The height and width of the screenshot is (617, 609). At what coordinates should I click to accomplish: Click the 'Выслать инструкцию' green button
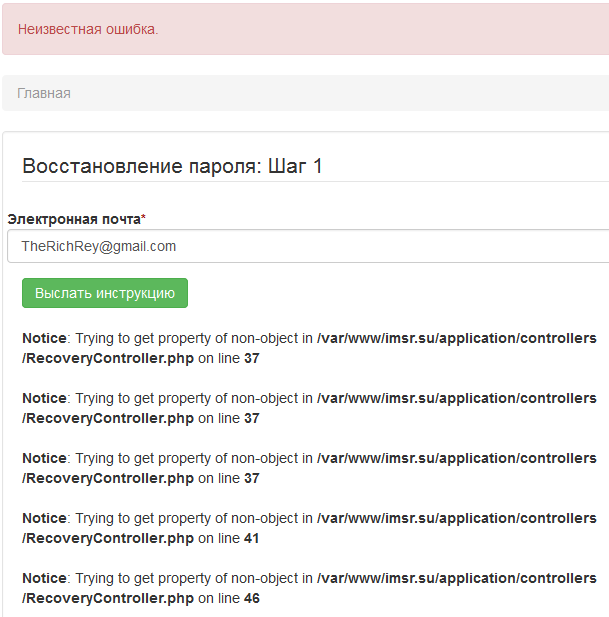[x=105, y=293]
